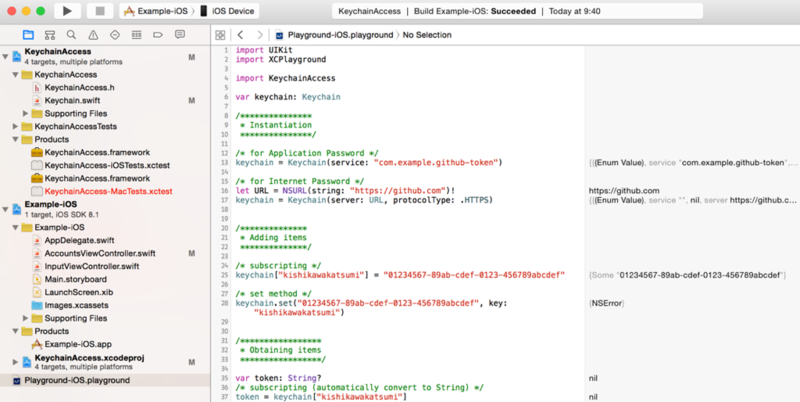The image size is (800, 402).
Task: Open the Symbol navigator
Action: [49, 35]
